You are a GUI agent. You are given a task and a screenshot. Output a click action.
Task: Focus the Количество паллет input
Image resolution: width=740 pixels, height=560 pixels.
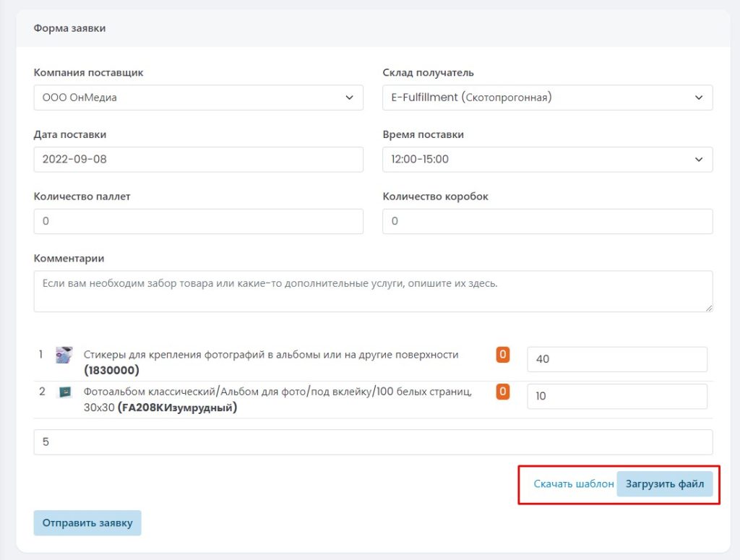tap(198, 222)
